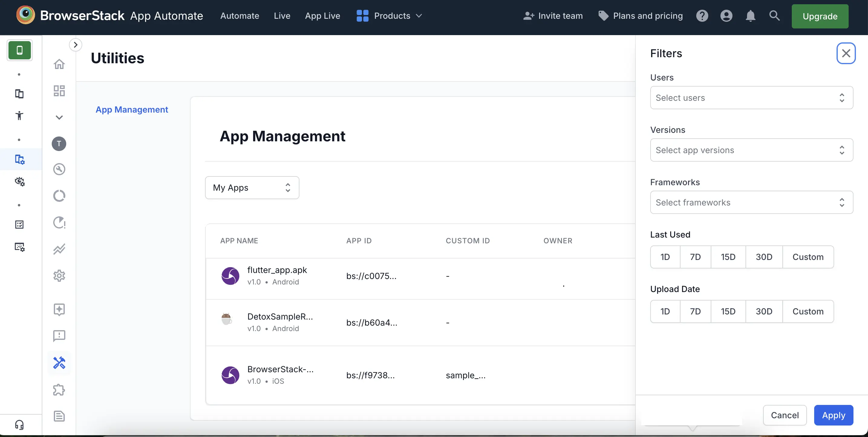The image size is (868, 437).
Task: Click the flutter_app.apk row name
Action: tap(277, 270)
